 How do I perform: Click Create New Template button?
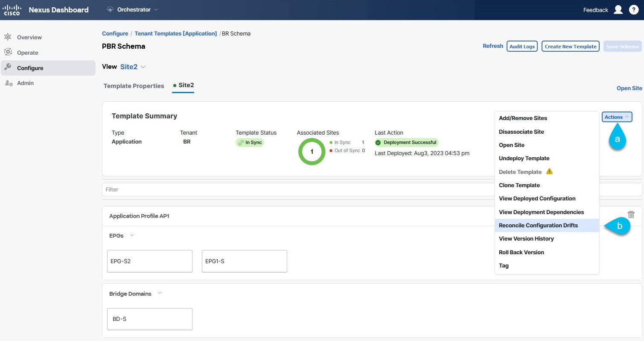click(x=571, y=46)
